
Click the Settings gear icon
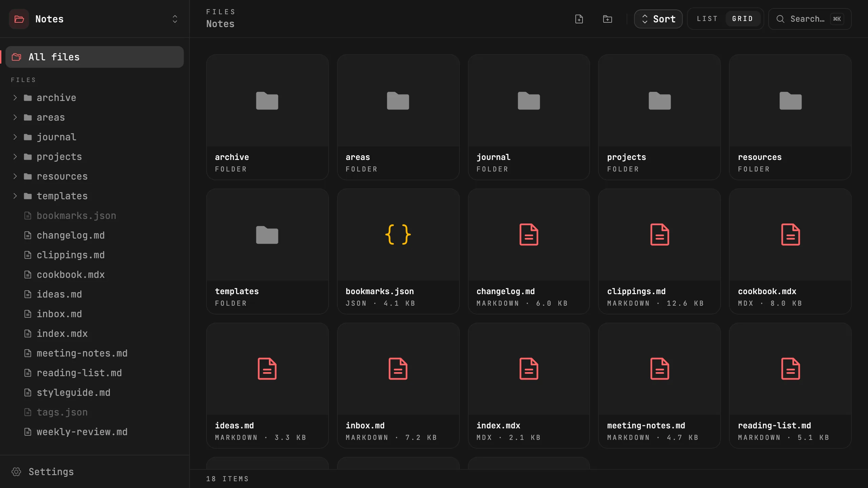coord(16,472)
